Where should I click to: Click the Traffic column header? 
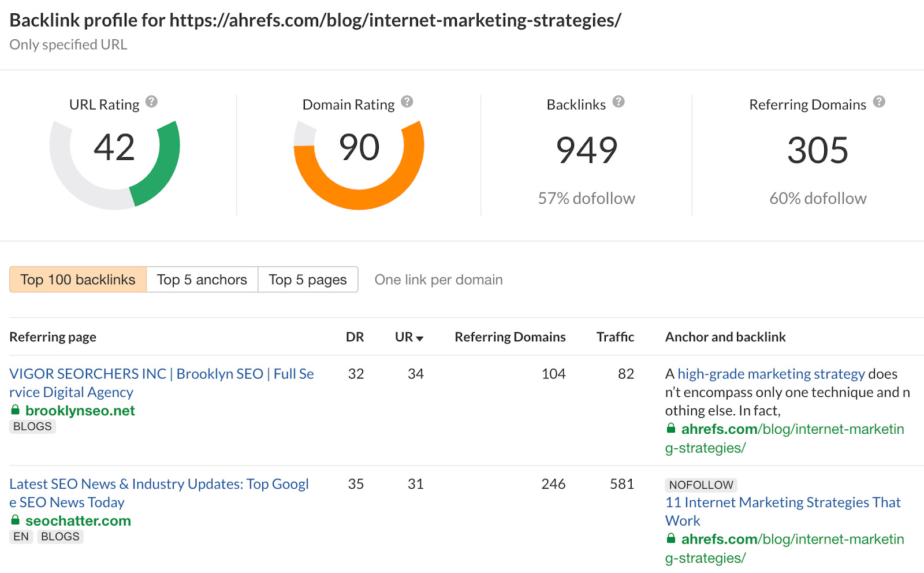(x=616, y=337)
